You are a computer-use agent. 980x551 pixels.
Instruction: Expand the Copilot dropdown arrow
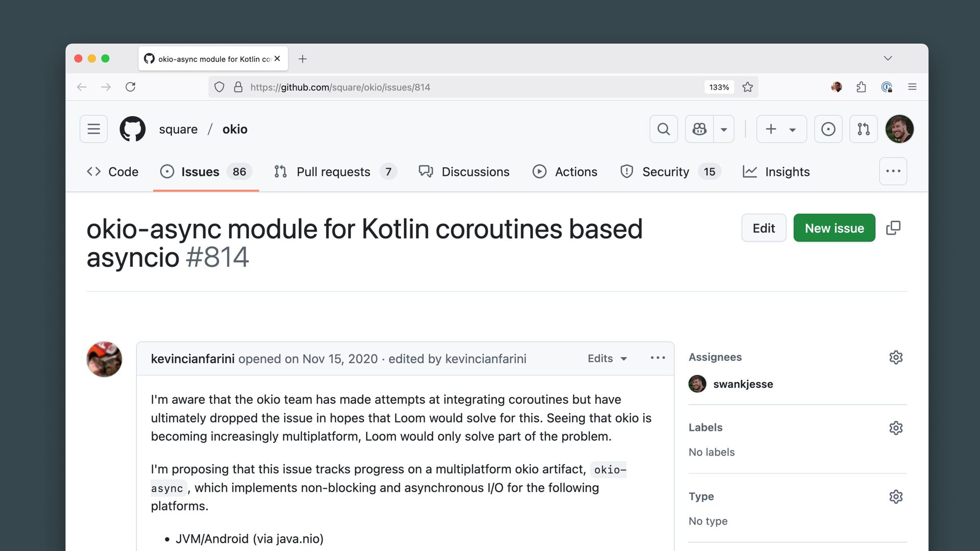point(724,130)
